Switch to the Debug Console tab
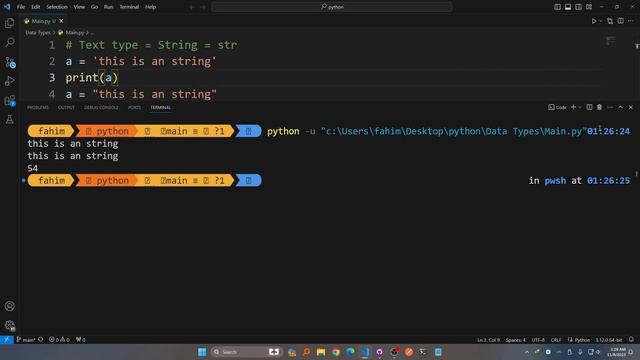 point(101,107)
